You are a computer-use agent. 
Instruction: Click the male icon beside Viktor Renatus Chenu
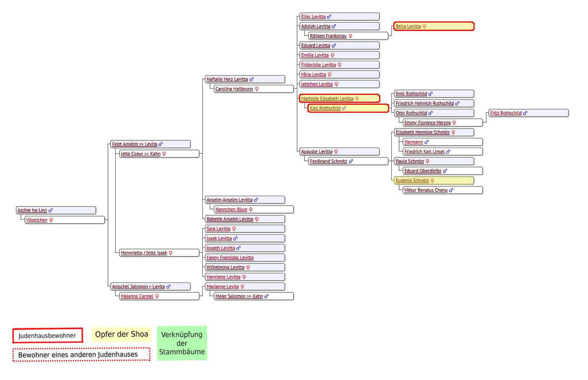[451, 190]
